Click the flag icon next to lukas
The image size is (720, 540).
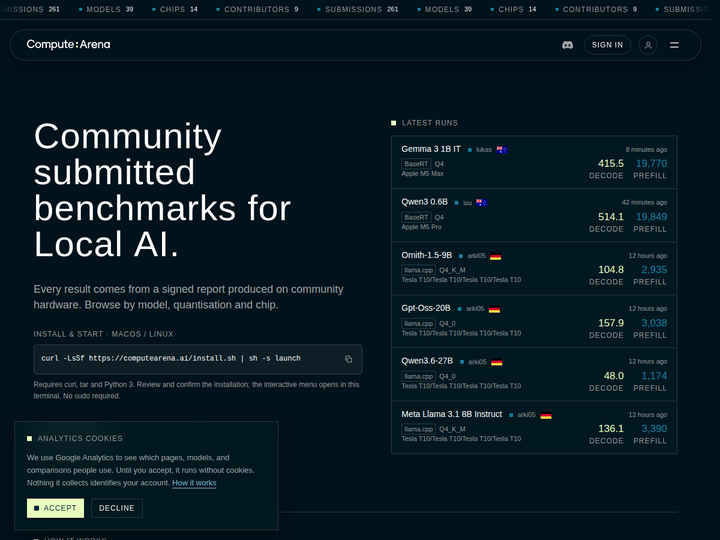(x=502, y=150)
